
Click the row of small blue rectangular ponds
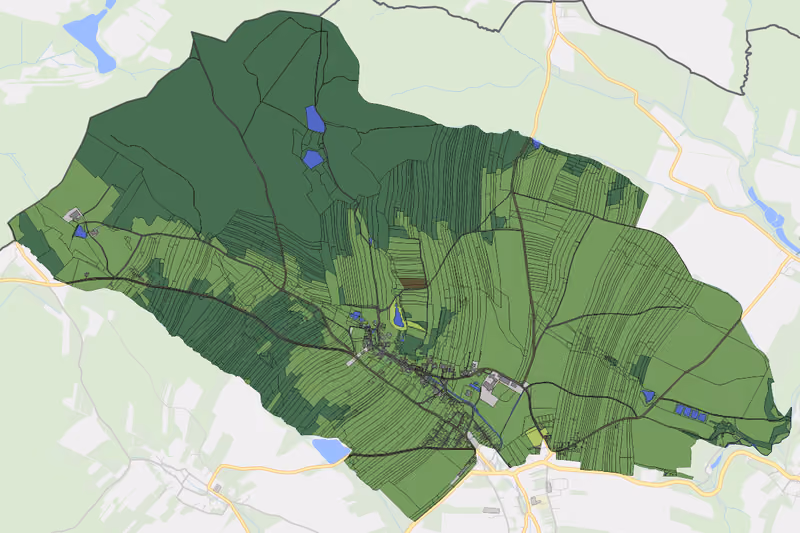tap(690, 412)
